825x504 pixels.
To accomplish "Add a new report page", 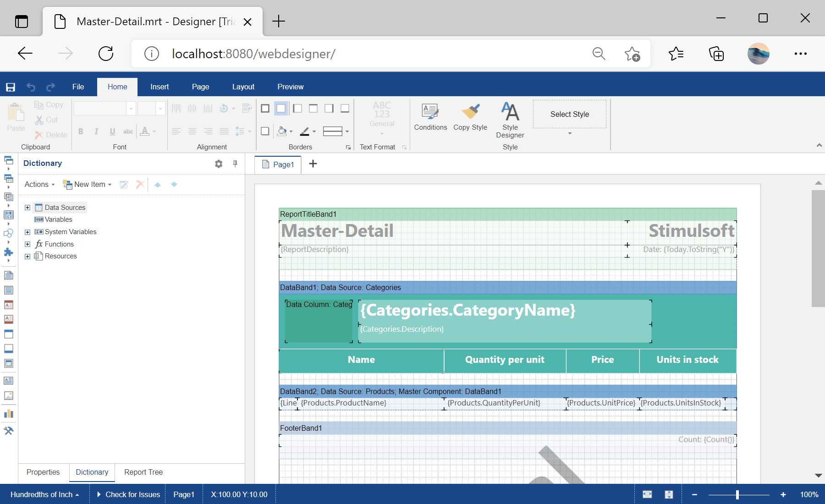I will click(x=313, y=164).
